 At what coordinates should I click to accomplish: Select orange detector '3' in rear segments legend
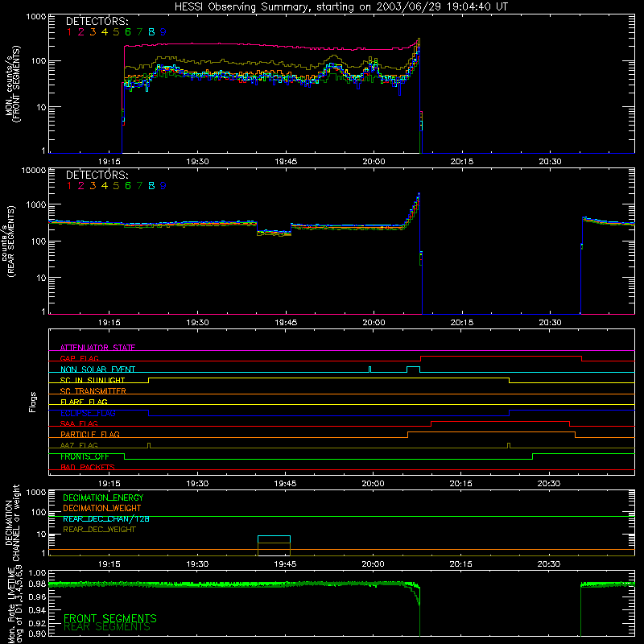[x=93, y=186]
